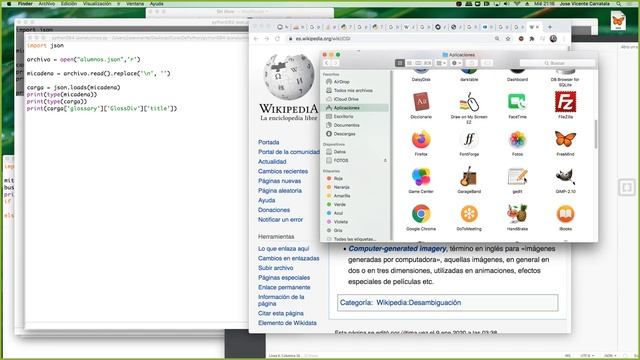Open the Fotos app icon

[517, 140]
